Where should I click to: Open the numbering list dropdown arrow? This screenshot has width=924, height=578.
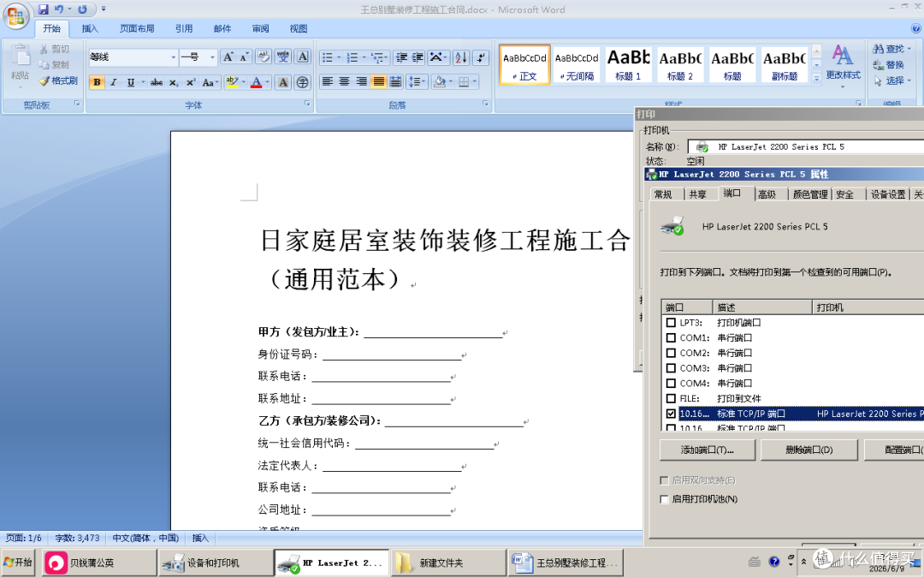[x=364, y=57]
